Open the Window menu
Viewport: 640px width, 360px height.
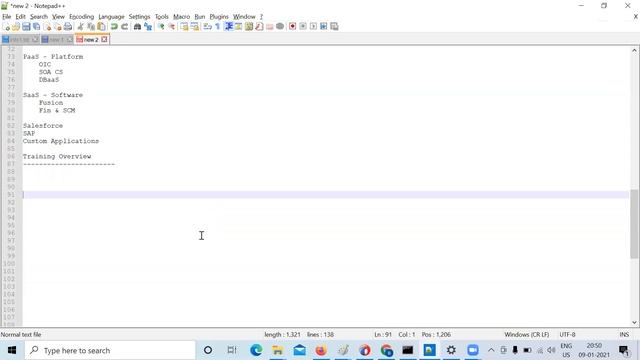click(x=244, y=17)
